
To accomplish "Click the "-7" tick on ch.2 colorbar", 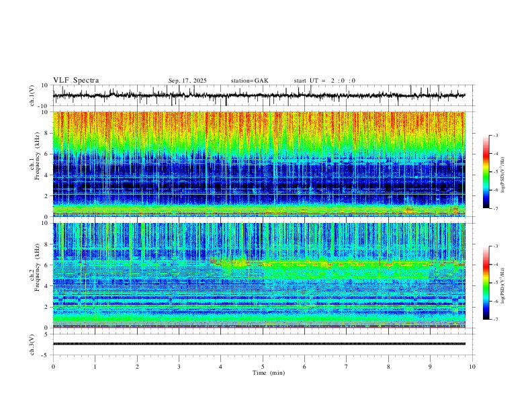I will 496,319.
